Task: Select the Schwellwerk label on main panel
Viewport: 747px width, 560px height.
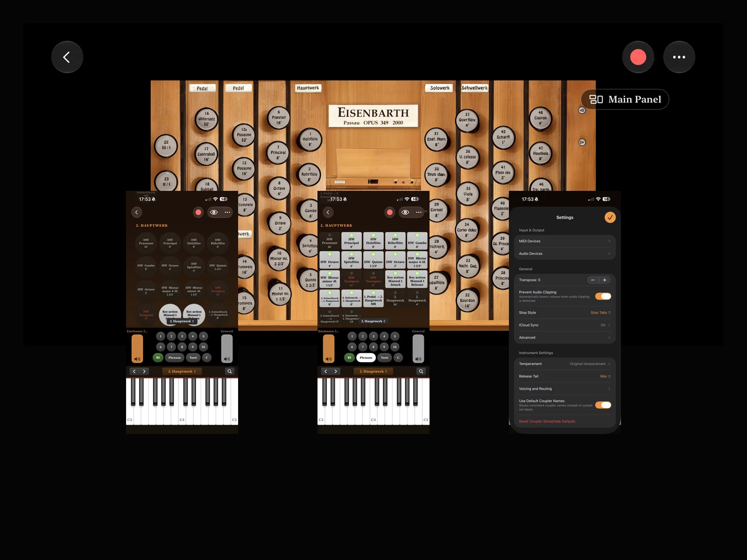Action: pos(474,88)
